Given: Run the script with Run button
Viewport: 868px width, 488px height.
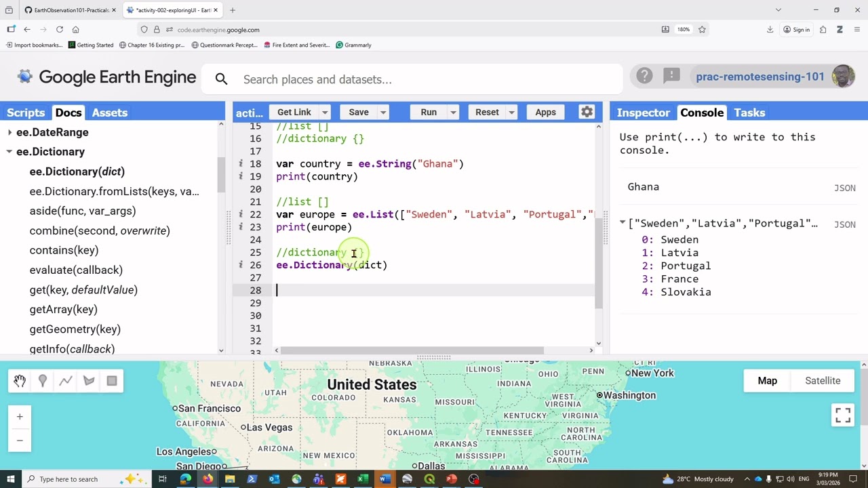Looking at the screenshot, I should pyautogui.click(x=429, y=113).
